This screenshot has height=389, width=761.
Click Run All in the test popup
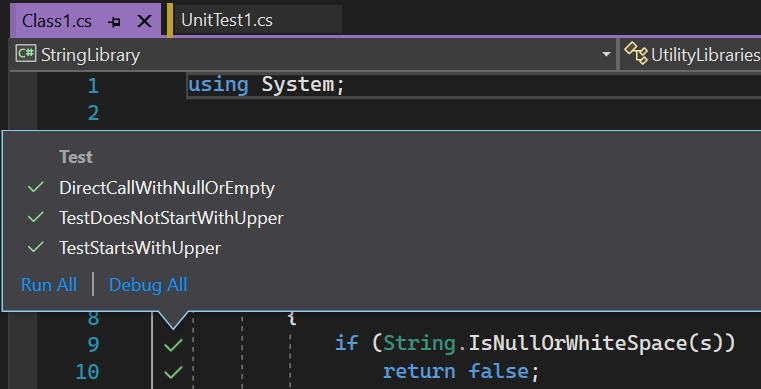(49, 285)
